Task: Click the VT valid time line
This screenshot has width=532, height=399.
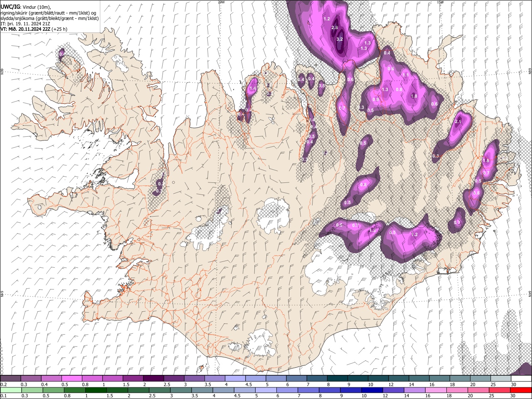Action: coord(34,29)
